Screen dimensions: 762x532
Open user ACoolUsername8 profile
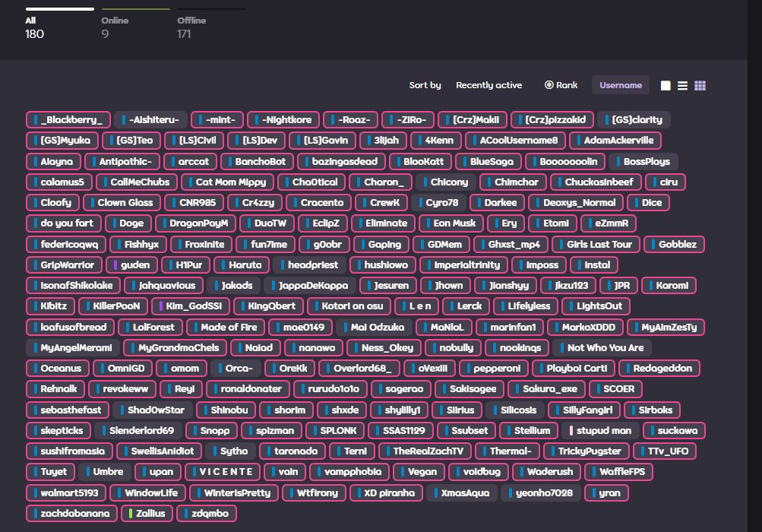click(x=515, y=141)
